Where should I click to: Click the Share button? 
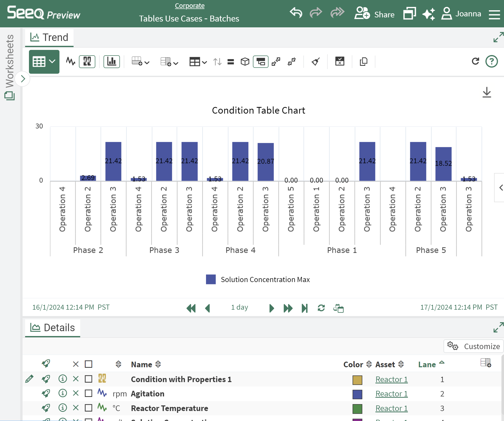tap(374, 14)
